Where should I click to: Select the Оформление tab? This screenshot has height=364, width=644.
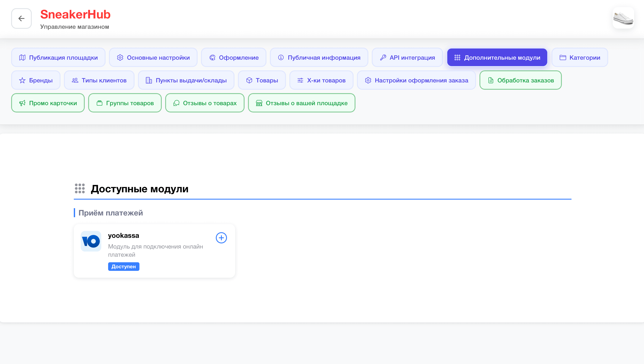click(x=233, y=58)
